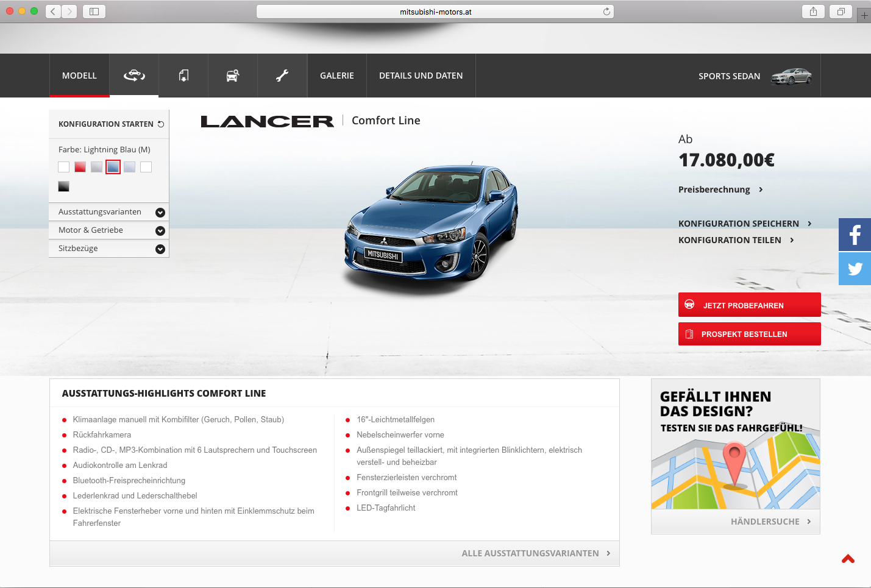
Task: Choose the black paint color swatch
Action: click(63, 186)
